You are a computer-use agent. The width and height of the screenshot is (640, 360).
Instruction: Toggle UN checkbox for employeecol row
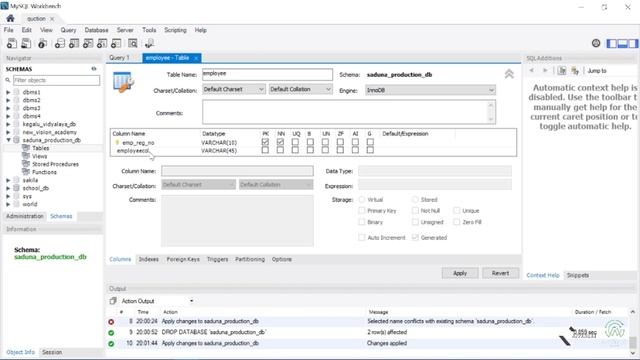point(325,150)
